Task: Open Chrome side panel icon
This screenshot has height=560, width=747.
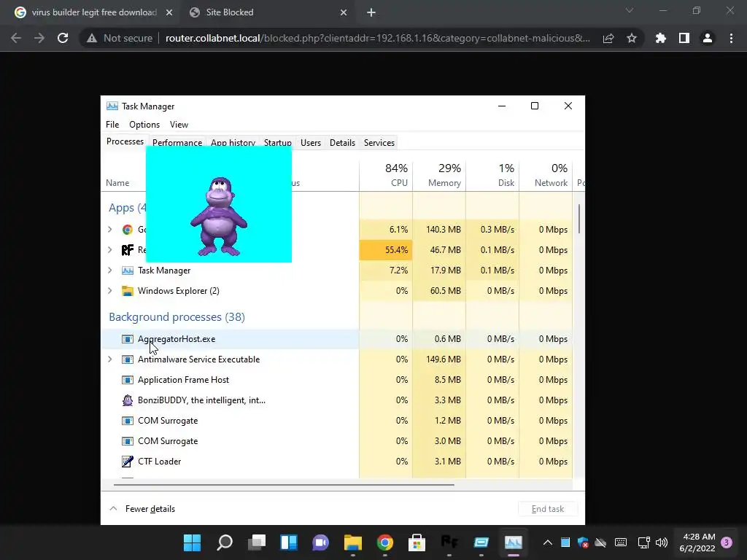Action: tap(684, 38)
